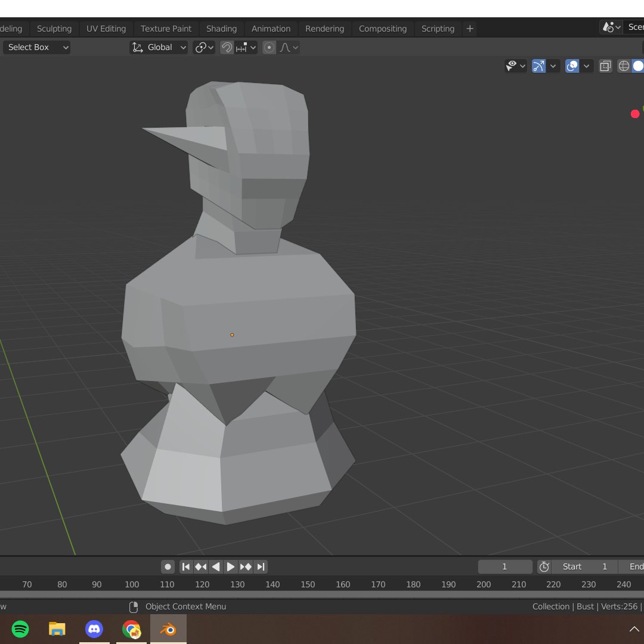The image size is (644, 644).
Task: Open the Select Box tool dropdown
Action: pos(36,47)
